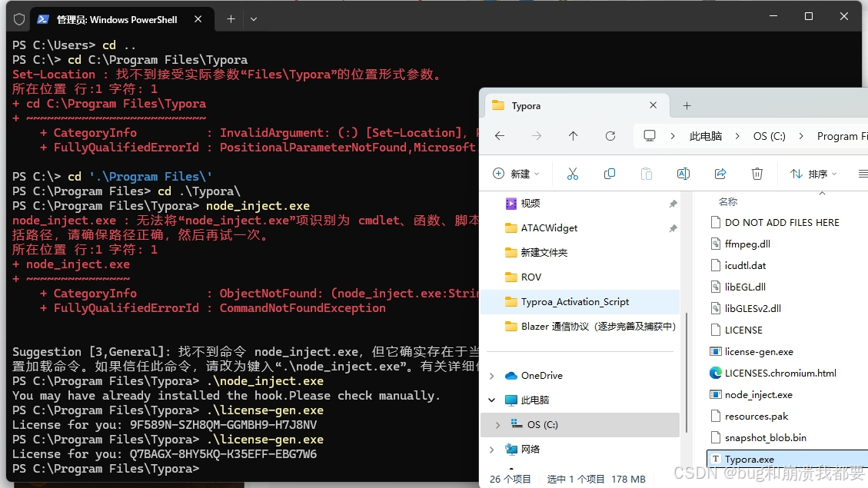Select the libEGL.dll file

745,287
